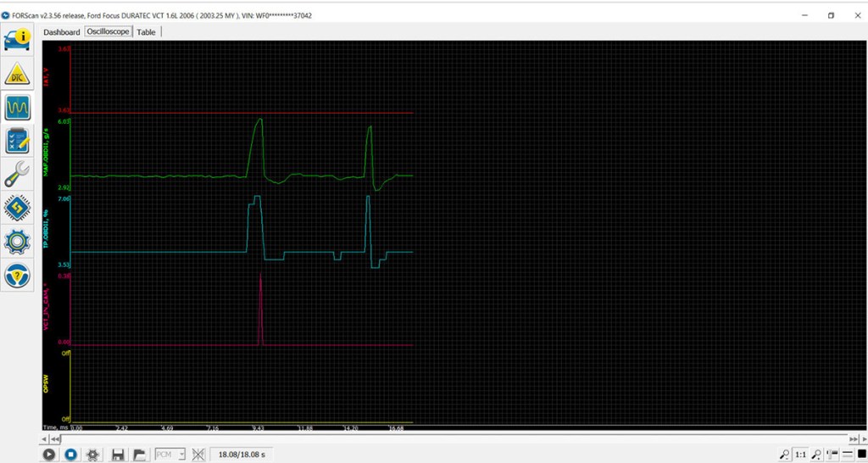Open the vehicle information section
The height and width of the screenshot is (463, 868).
(17, 40)
